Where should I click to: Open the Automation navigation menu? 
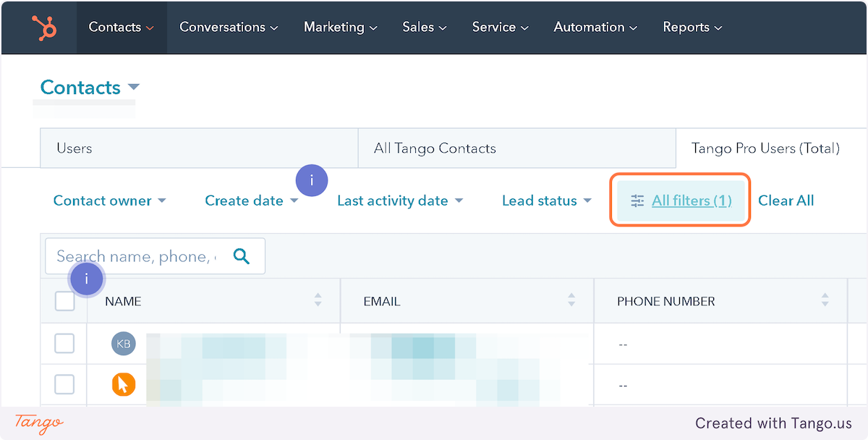(x=595, y=27)
